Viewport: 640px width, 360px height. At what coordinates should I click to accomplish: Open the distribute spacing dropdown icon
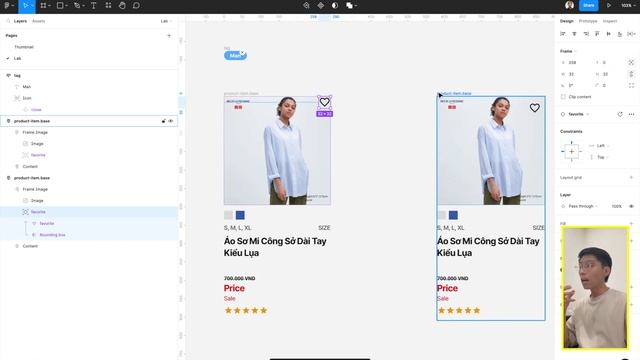point(631,34)
